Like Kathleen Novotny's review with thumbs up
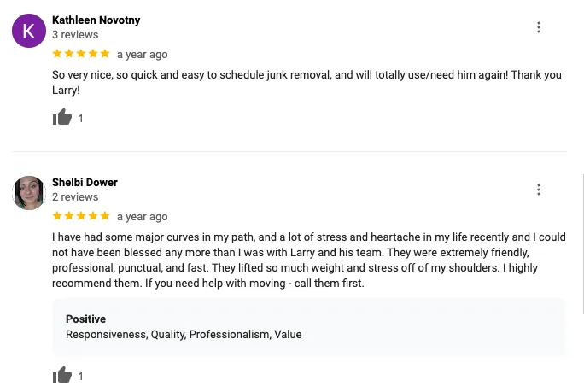Image resolution: width=584 pixels, height=392 pixels. [62, 118]
